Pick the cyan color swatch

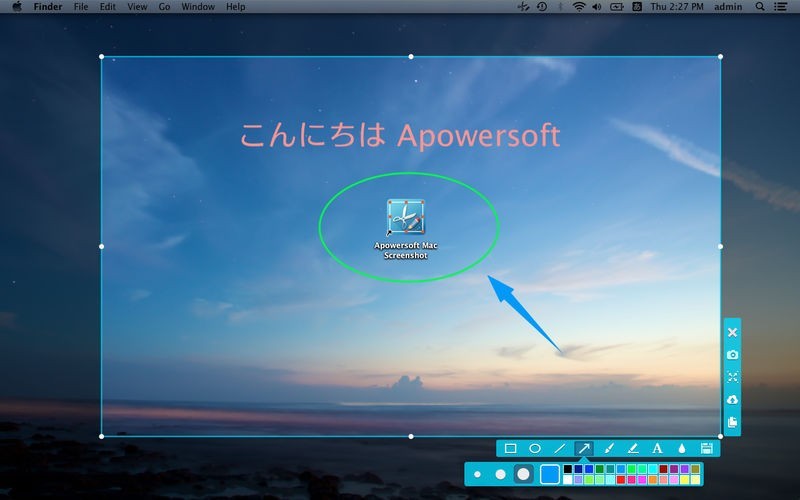click(x=653, y=469)
